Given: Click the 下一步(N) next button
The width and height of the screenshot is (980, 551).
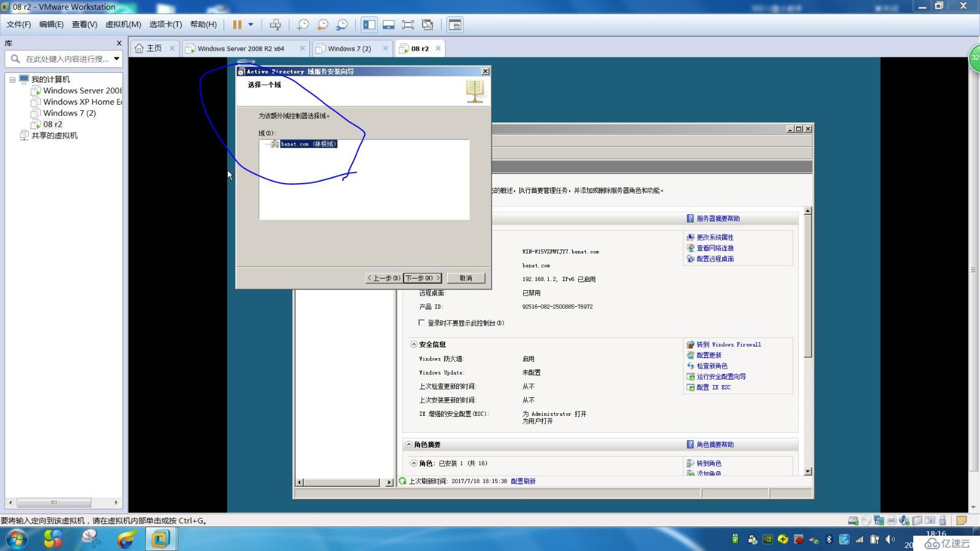Looking at the screenshot, I should [x=423, y=278].
